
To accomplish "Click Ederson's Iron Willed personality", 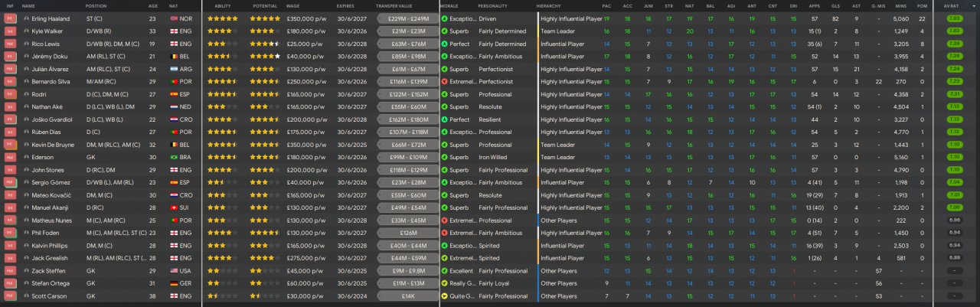I will 493,157.
